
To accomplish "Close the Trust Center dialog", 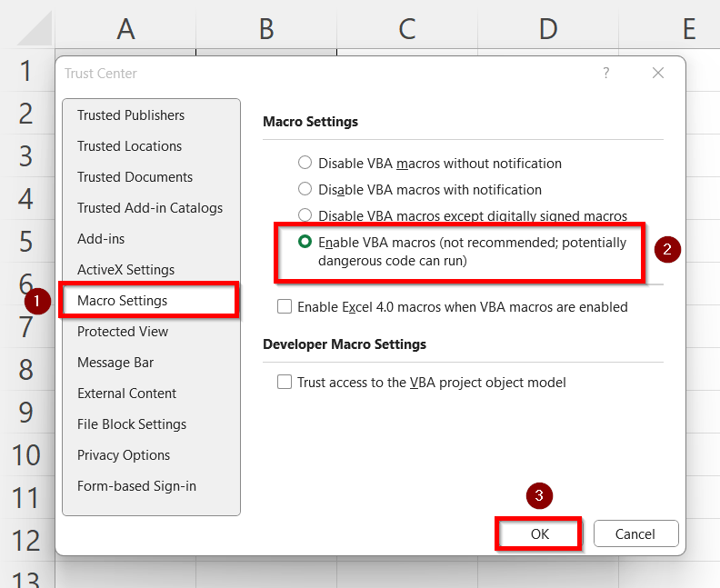I will click(658, 73).
